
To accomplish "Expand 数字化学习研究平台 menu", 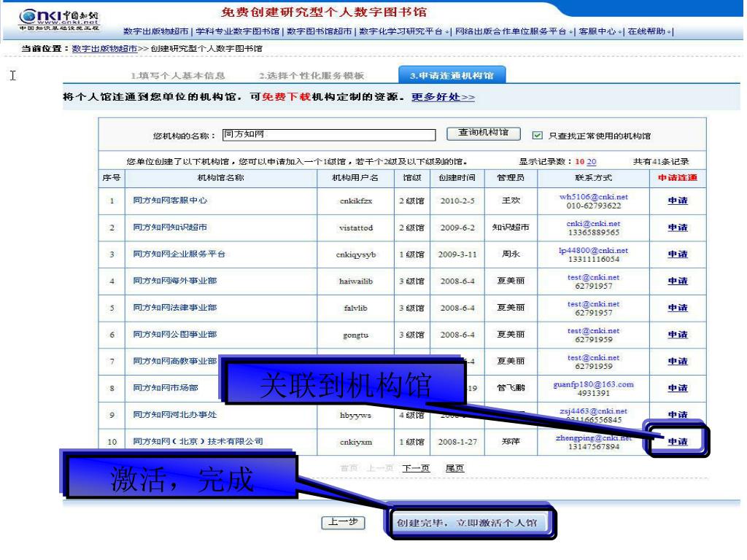I will (x=403, y=31).
